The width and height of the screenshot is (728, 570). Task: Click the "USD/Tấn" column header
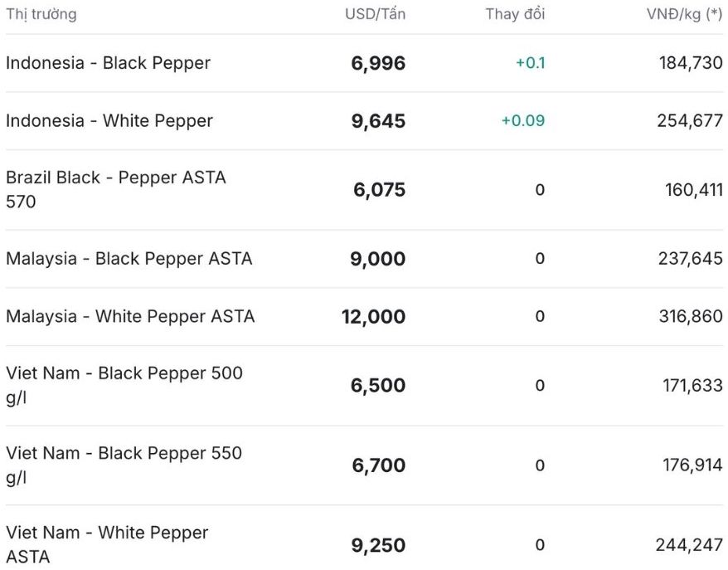click(x=375, y=14)
